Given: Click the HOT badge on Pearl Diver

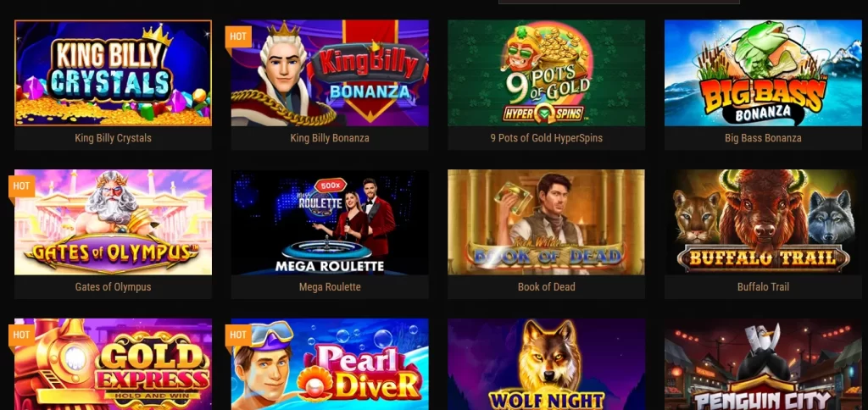Looking at the screenshot, I should pyautogui.click(x=238, y=335).
